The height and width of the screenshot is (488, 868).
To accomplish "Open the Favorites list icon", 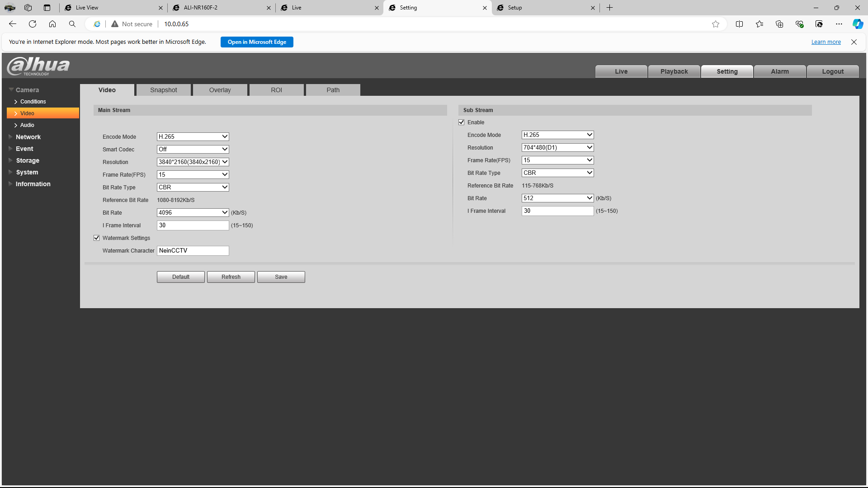I will pos(759,24).
